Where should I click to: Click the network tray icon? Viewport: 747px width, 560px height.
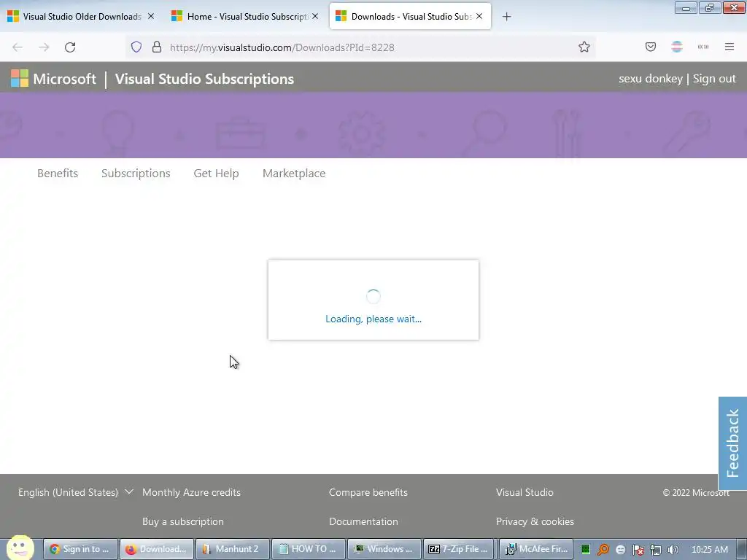point(656,550)
